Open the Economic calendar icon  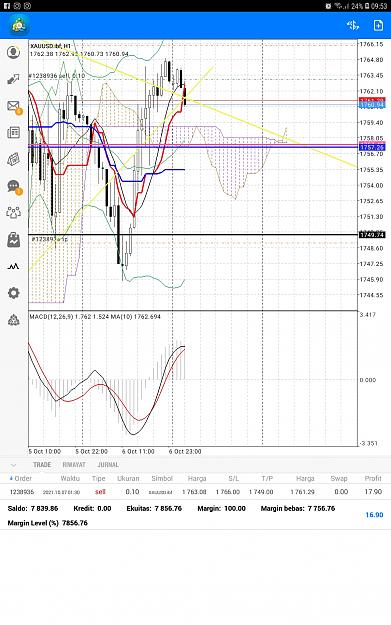[x=14, y=159]
